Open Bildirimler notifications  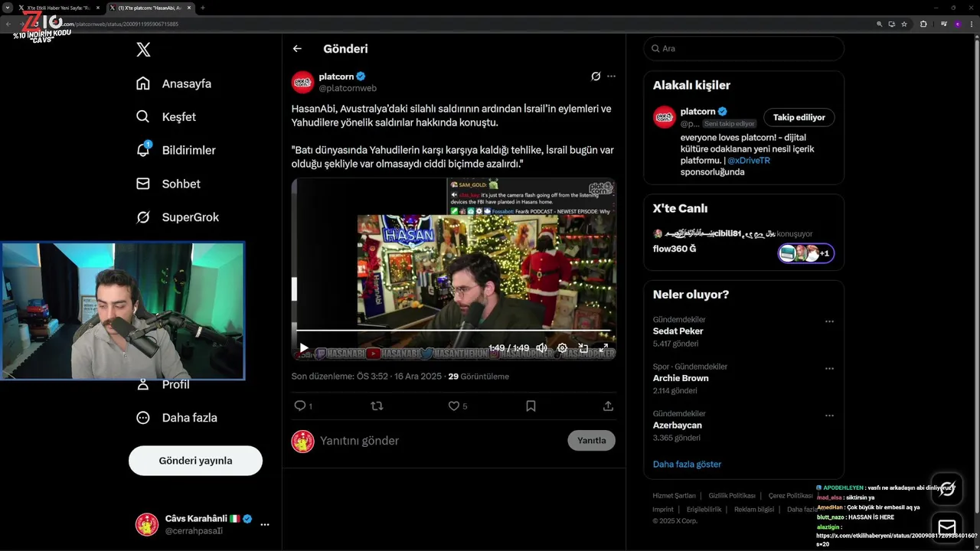(176, 150)
